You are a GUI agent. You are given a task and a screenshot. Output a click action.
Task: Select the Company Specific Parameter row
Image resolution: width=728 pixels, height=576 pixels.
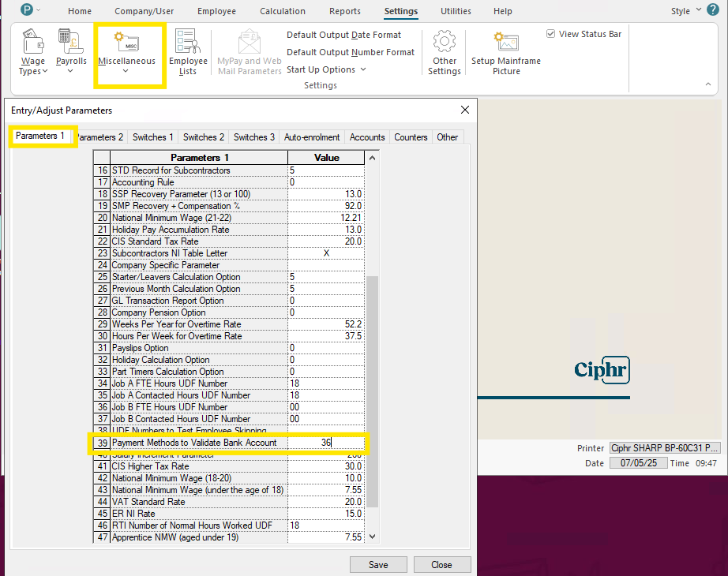coord(228,265)
